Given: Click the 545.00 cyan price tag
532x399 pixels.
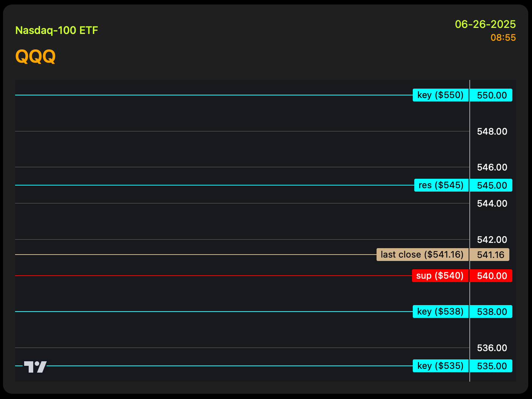Looking at the screenshot, I should point(491,185).
